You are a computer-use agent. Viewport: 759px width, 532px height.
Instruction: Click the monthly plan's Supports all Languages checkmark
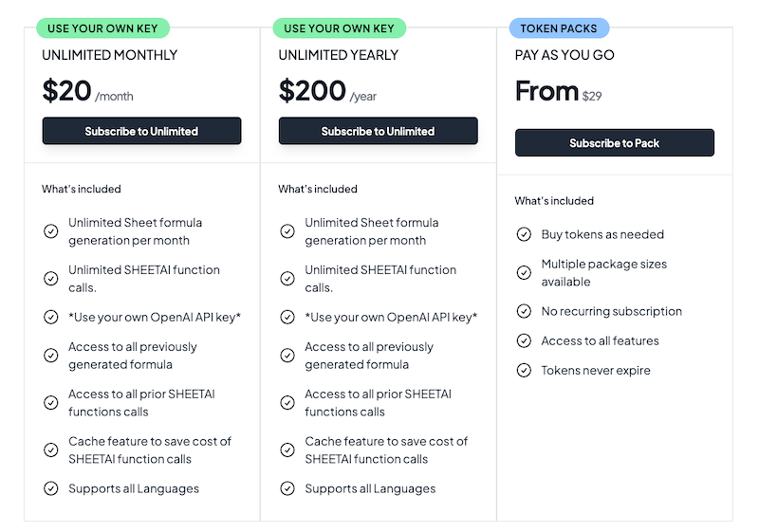[51, 488]
